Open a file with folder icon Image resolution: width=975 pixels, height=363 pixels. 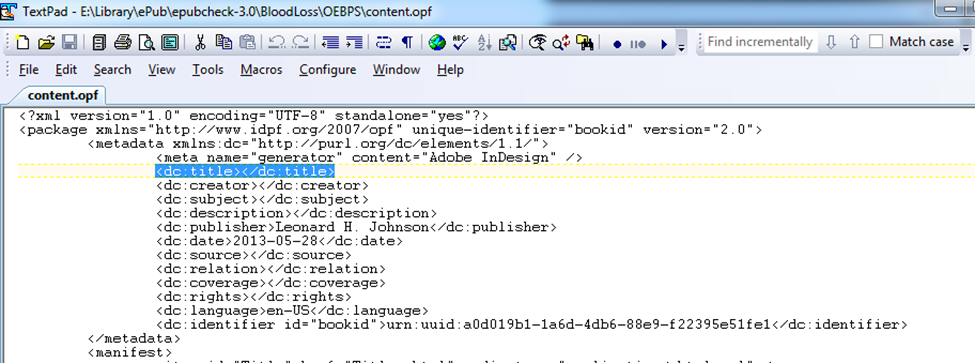[46, 42]
